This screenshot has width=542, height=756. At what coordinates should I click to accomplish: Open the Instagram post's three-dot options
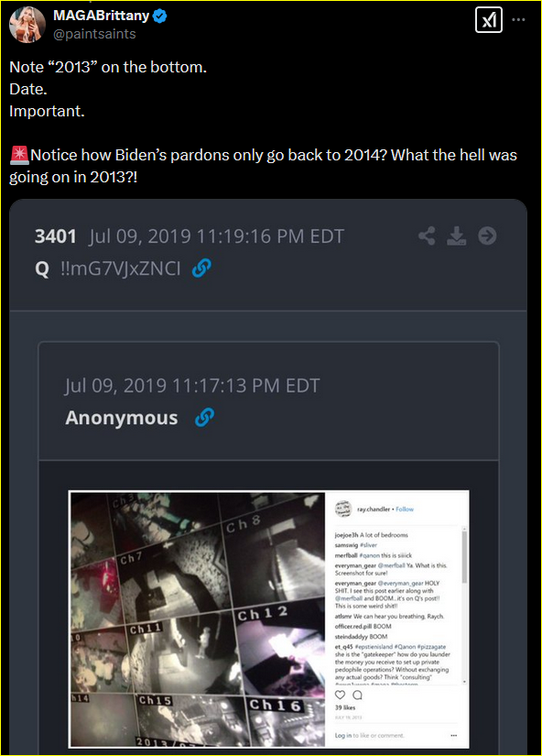pyautogui.click(x=453, y=735)
